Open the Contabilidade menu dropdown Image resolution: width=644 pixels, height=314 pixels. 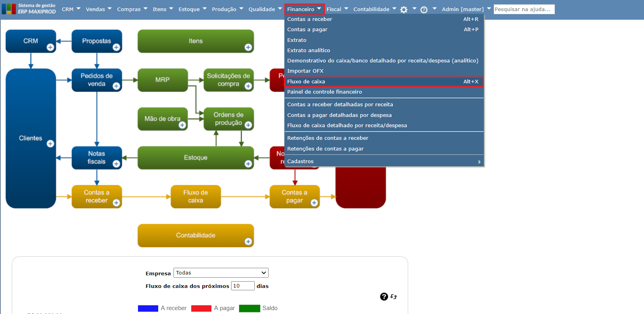coord(375,9)
